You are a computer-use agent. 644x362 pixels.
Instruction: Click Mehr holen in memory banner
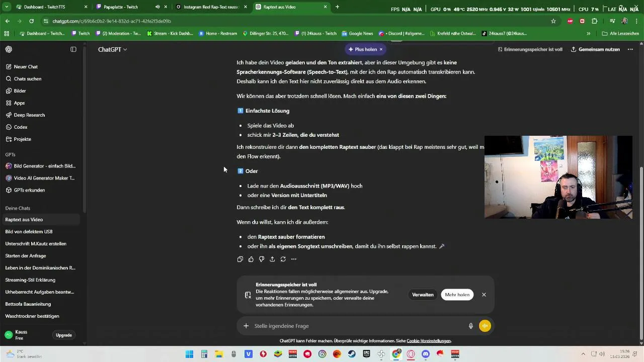coord(457,295)
